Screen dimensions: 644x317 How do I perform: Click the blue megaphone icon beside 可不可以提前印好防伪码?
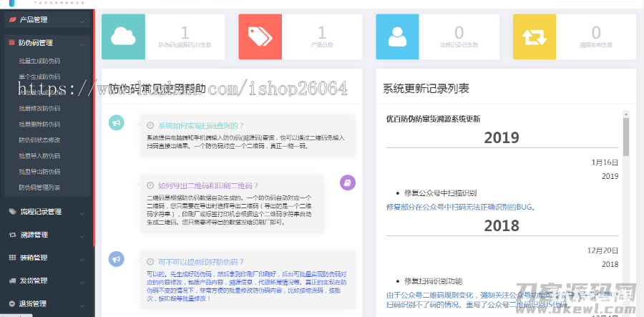coord(116,259)
